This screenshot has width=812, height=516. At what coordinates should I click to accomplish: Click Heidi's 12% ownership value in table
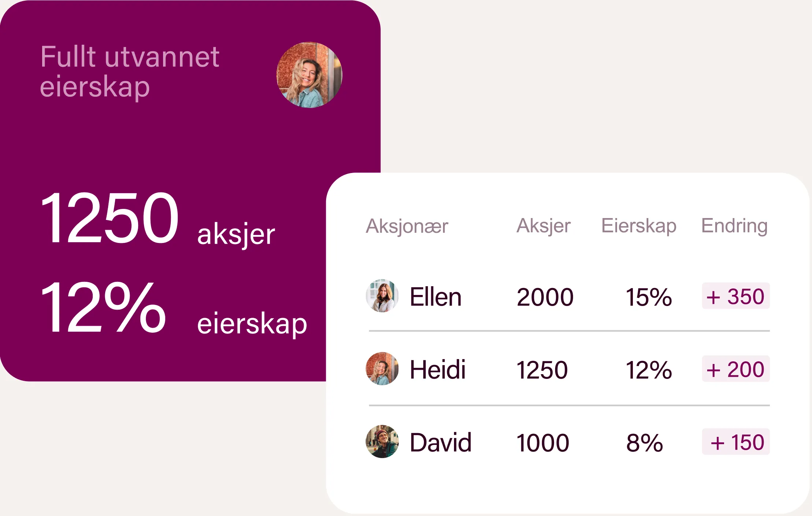coord(649,369)
